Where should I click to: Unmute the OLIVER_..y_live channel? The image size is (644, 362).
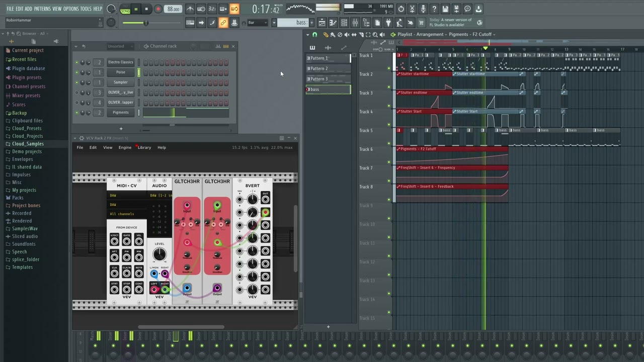[76, 93]
